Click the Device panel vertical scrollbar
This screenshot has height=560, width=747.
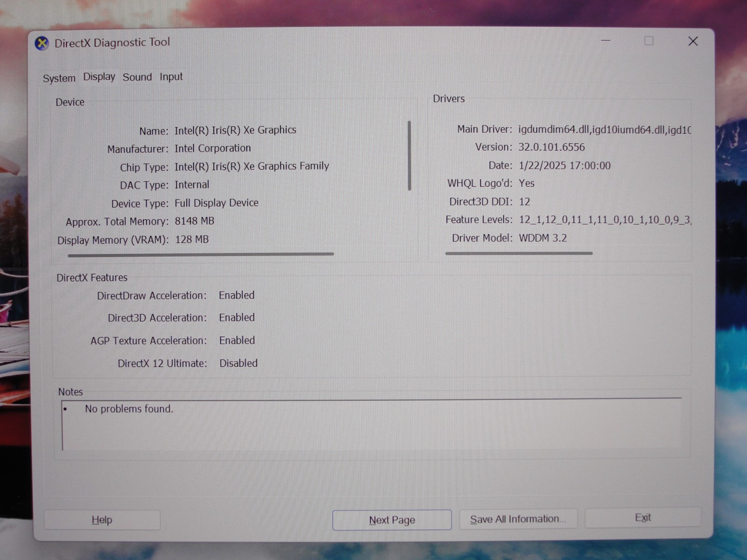click(409, 156)
